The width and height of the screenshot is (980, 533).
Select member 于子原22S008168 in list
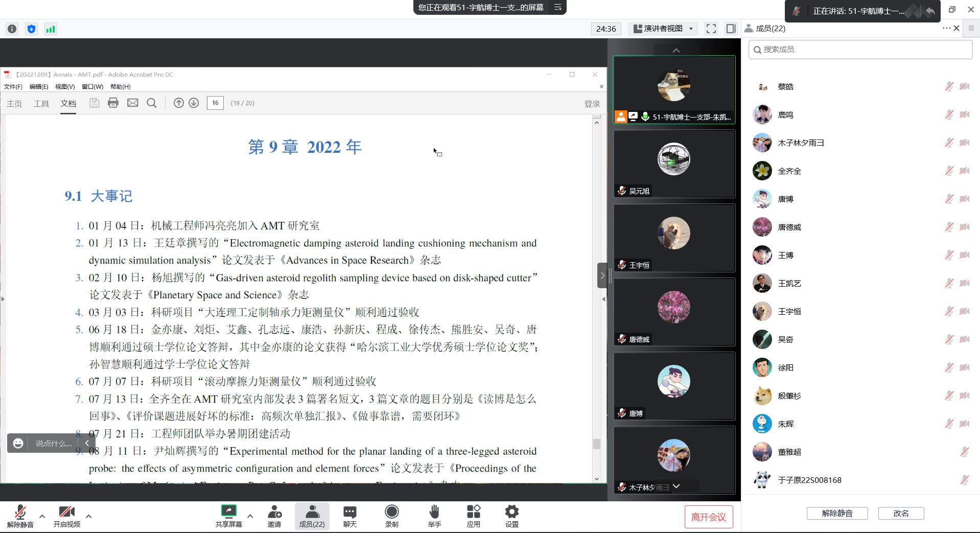(860, 480)
